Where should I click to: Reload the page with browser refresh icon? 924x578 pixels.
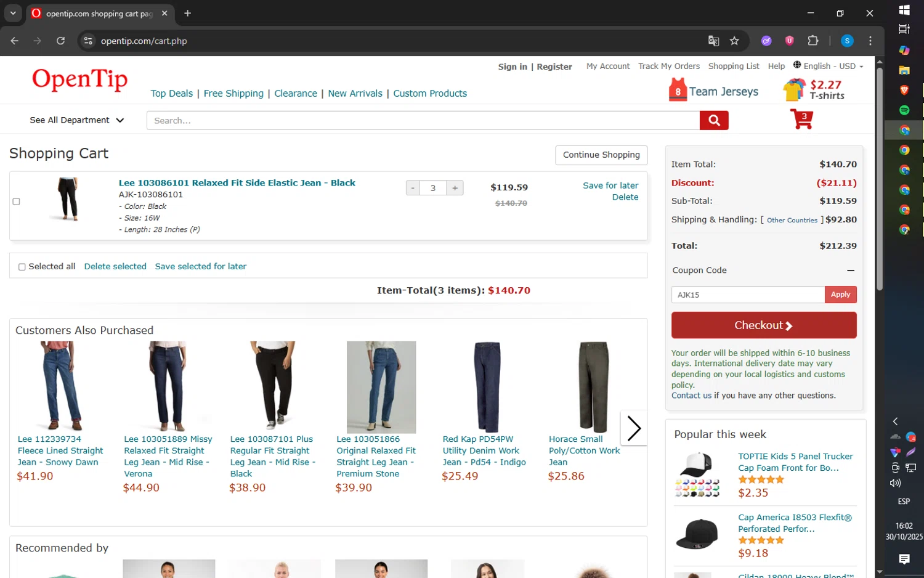pyautogui.click(x=60, y=41)
